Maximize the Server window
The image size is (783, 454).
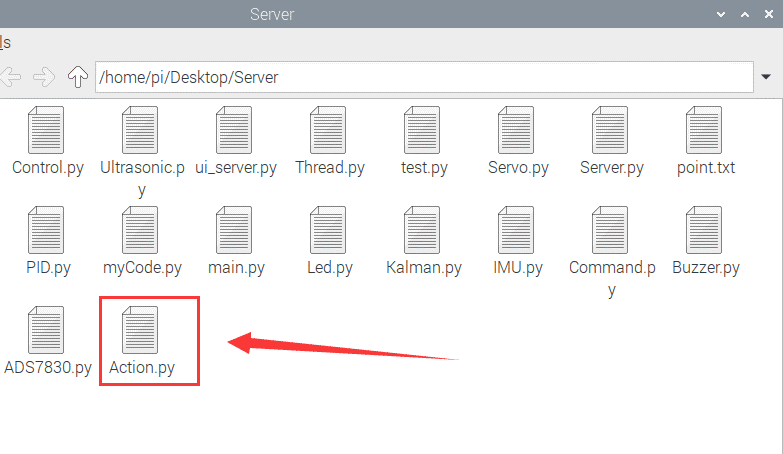pos(745,14)
